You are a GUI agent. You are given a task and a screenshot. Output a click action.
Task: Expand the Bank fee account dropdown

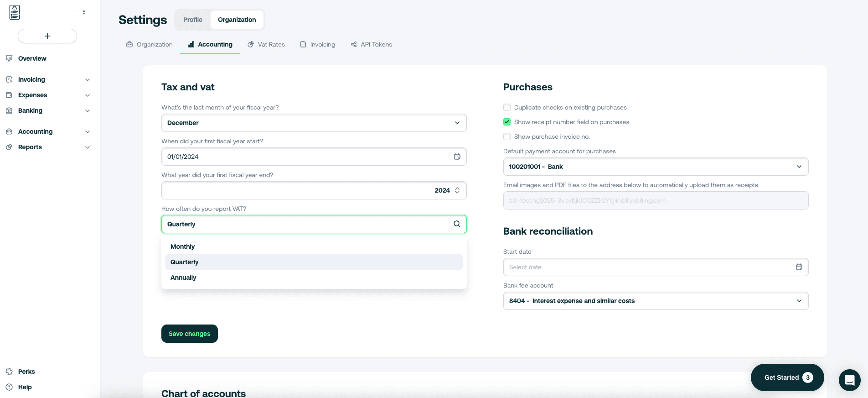(x=656, y=301)
